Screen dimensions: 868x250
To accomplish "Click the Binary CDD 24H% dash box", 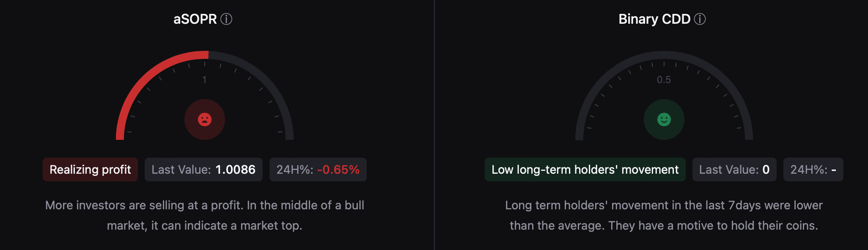I will pos(813,169).
